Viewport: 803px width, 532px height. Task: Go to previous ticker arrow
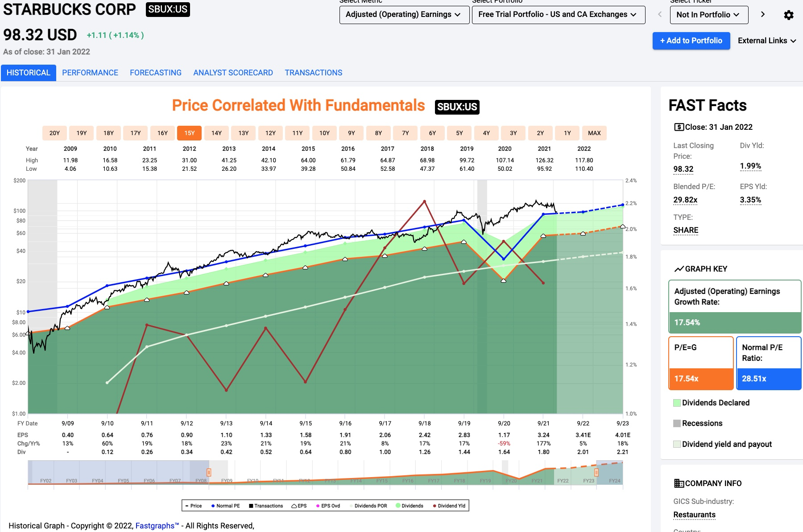(x=660, y=14)
